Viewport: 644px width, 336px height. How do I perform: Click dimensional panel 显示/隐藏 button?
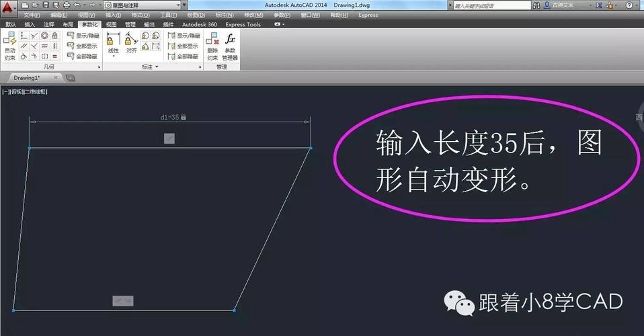coord(184,36)
